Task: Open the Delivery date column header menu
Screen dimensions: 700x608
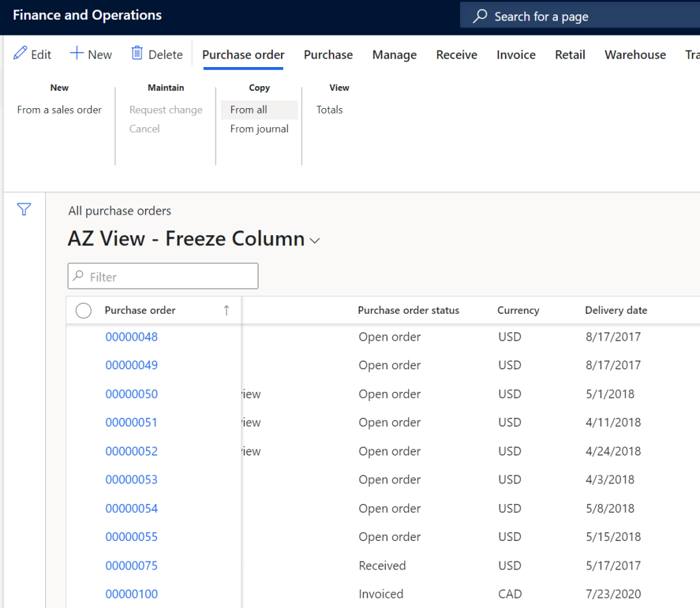Action: (615, 310)
